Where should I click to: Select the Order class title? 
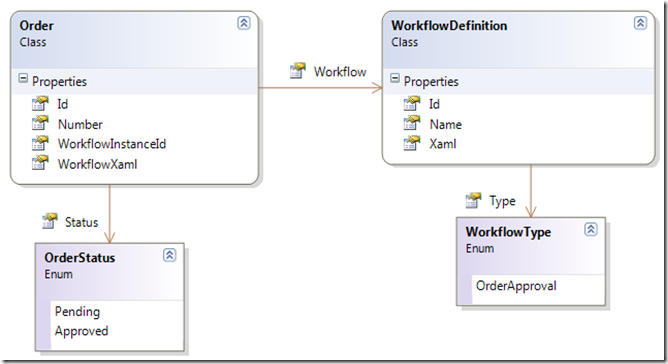click(37, 26)
